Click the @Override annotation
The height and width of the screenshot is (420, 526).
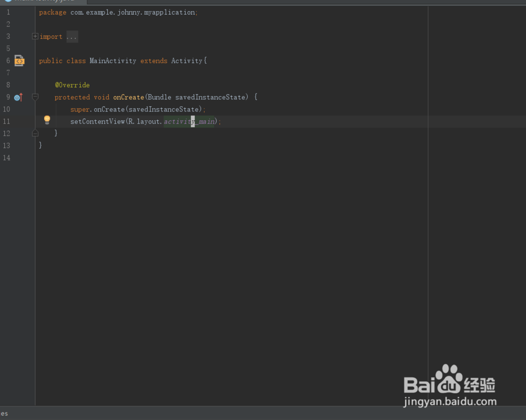pos(73,85)
